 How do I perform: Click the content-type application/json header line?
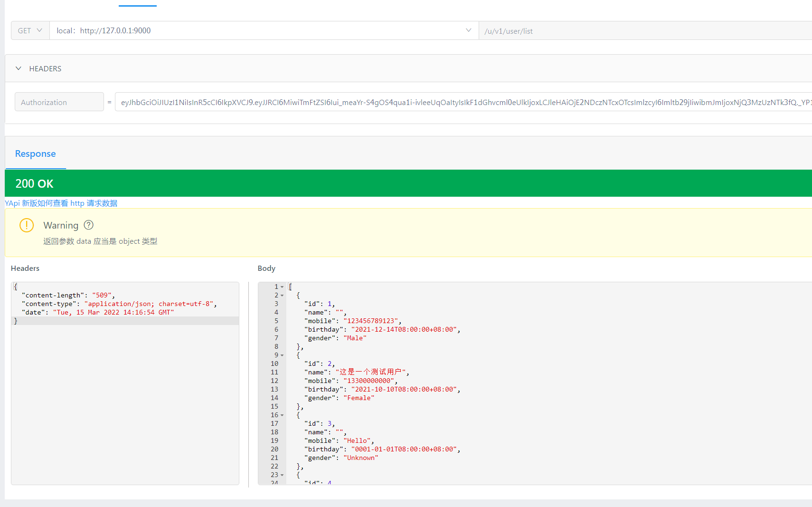[119, 304]
